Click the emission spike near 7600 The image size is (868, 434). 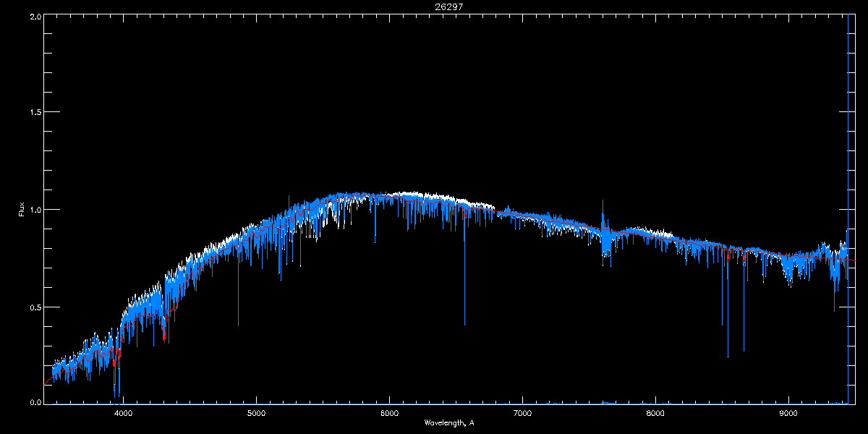[x=603, y=216]
